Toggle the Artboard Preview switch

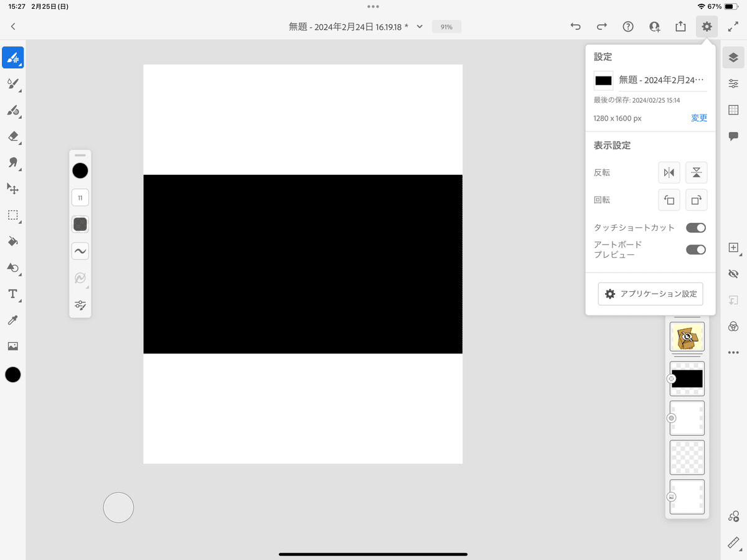pyautogui.click(x=696, y=250)
